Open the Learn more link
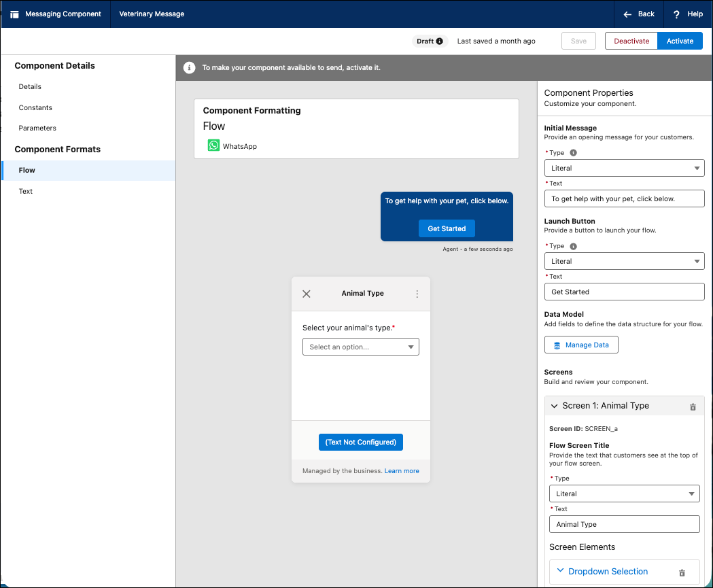Viewport: 713px width, 588px height. point(402,471)
